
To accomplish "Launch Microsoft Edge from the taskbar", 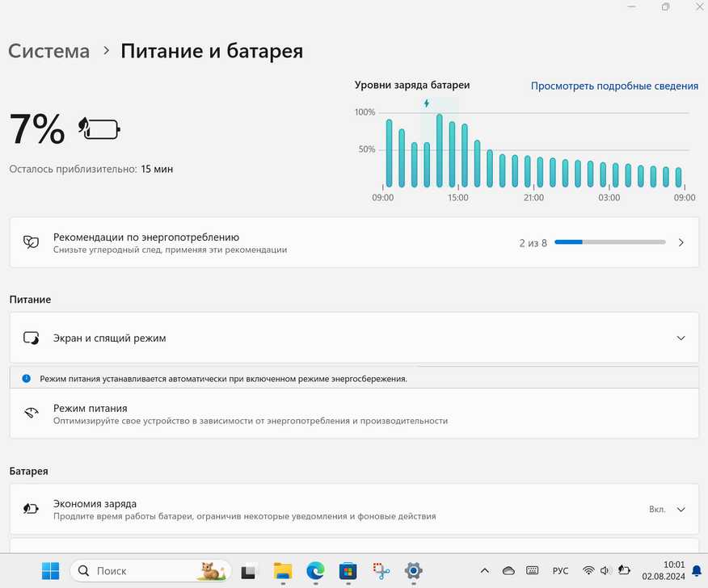I will [x=315, y=571].
